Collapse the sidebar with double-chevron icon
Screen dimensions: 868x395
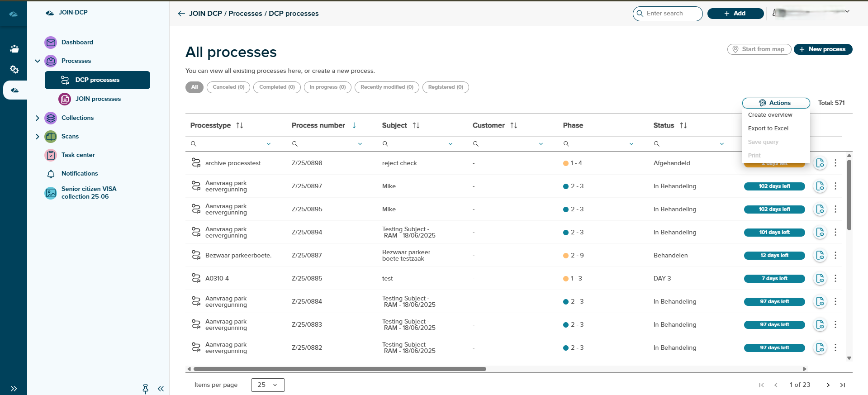(161, 389)
